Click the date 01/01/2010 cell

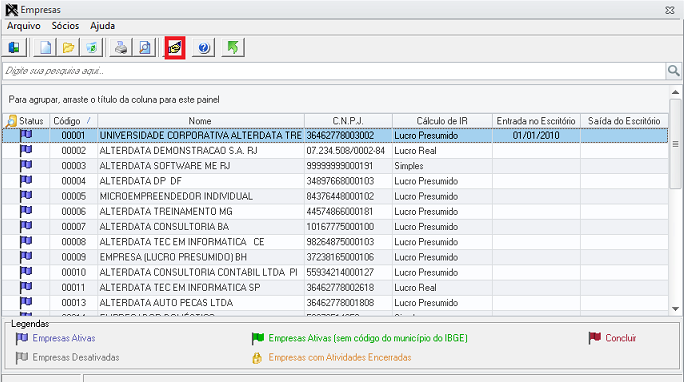click(x=536, y=135)
